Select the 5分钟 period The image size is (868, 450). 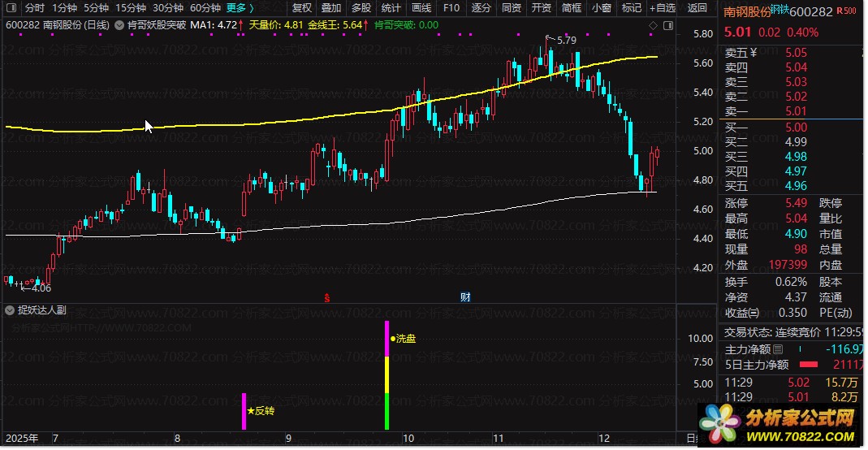point(97,8)
